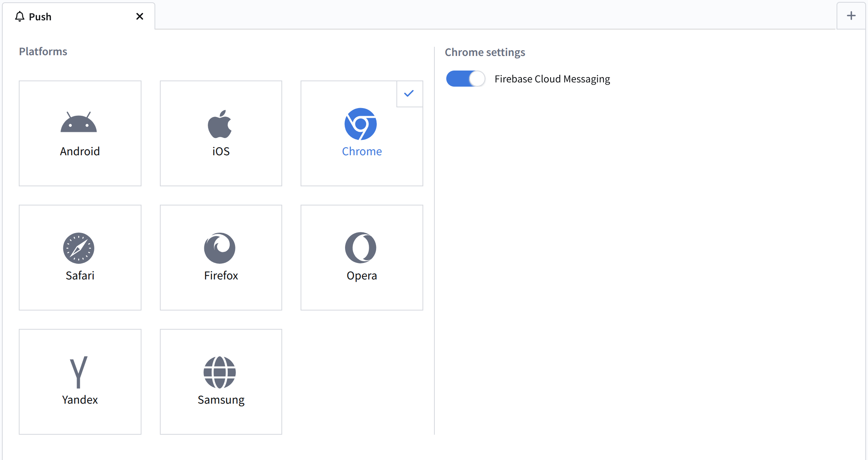Click the Yandex label
Image resolution: width=868 pixels, height=460 pixels.
tap(80, 400)
